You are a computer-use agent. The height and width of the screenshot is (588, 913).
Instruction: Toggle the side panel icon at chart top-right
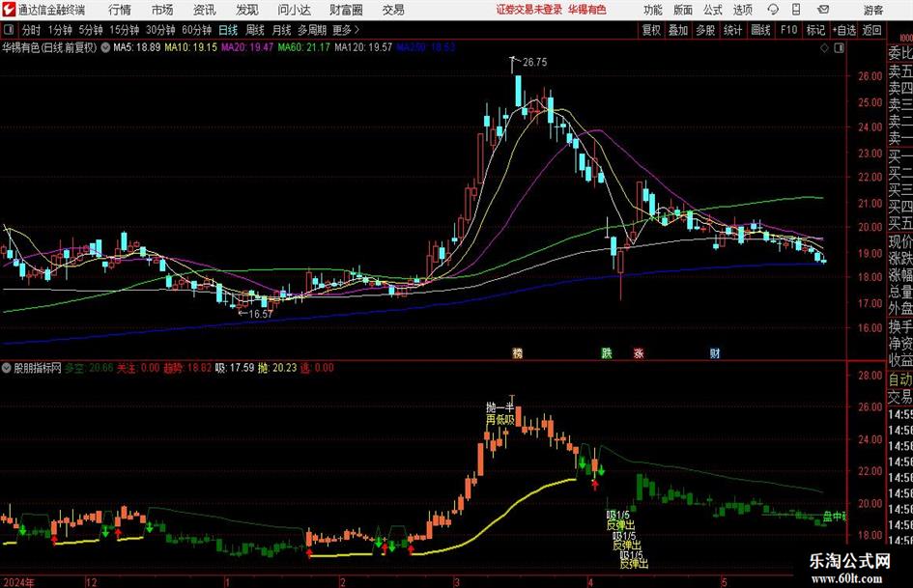pos(839,48)
